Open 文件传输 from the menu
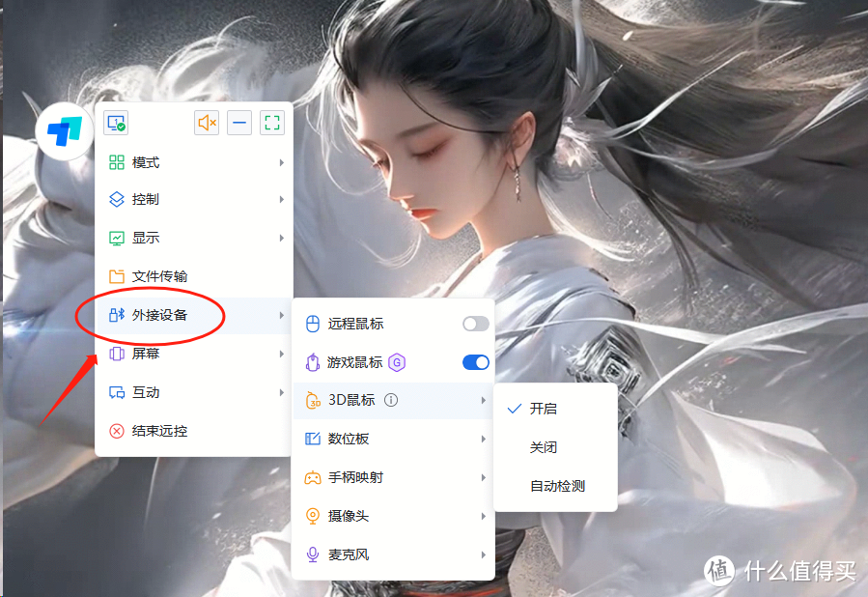The image size is (868, 597). click(x=194, y=276)
